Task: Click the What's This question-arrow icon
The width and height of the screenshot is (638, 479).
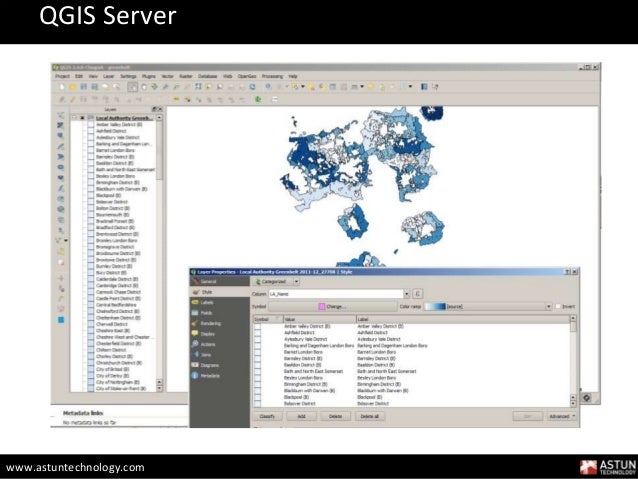Action: point(435,87)
